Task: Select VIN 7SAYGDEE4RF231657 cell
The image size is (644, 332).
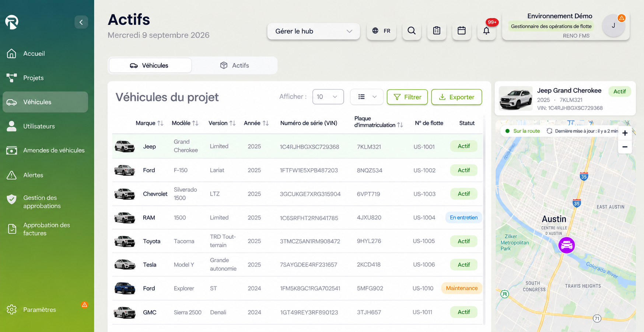Action: click(x=308, y=264)
